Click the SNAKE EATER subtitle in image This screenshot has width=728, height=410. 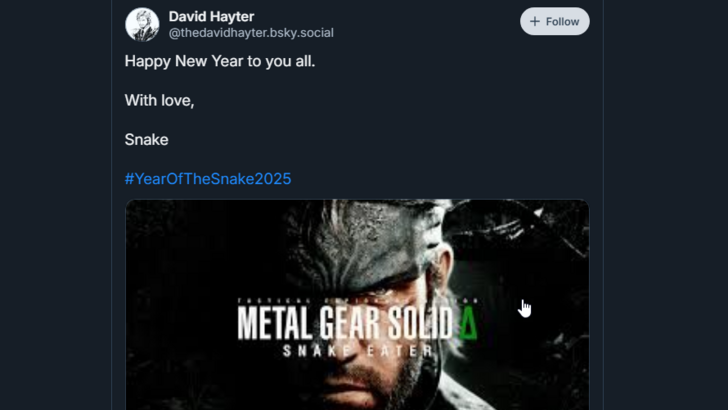coord(357,351)
